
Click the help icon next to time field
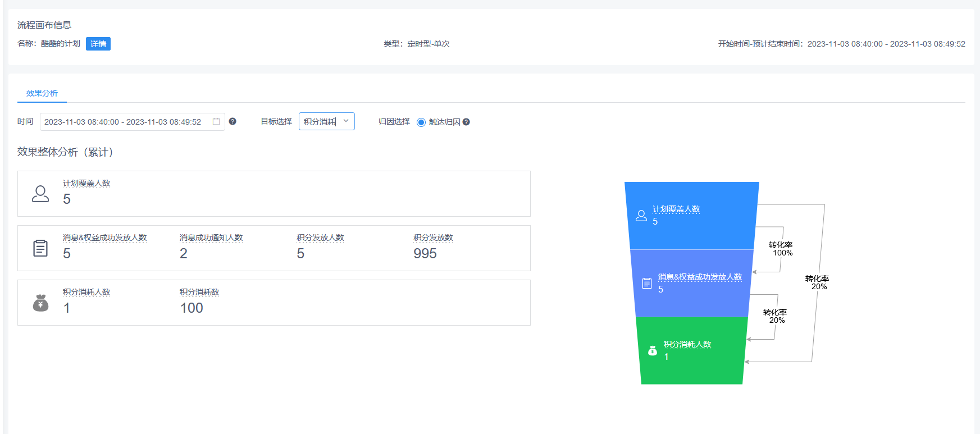tap(233, 121)
